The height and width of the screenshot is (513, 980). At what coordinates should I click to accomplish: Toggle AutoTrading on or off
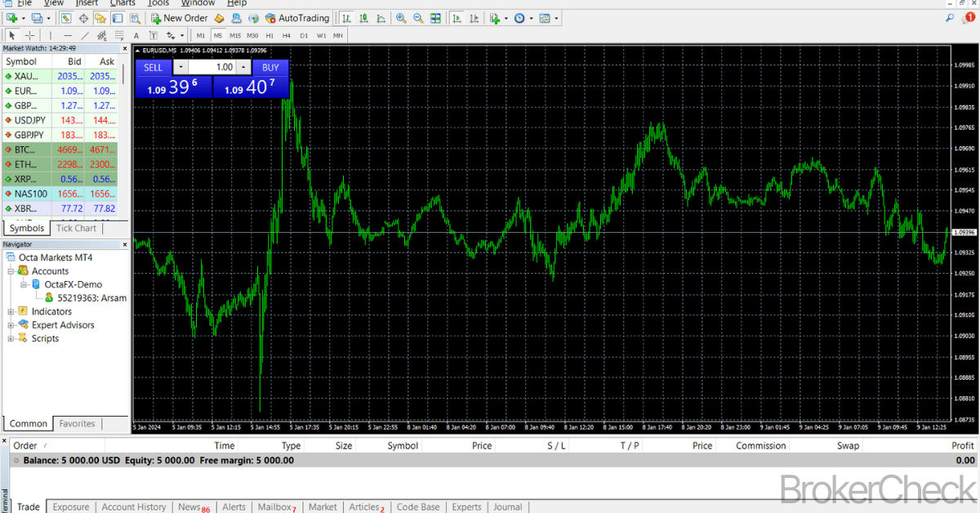tap(297, 18)
